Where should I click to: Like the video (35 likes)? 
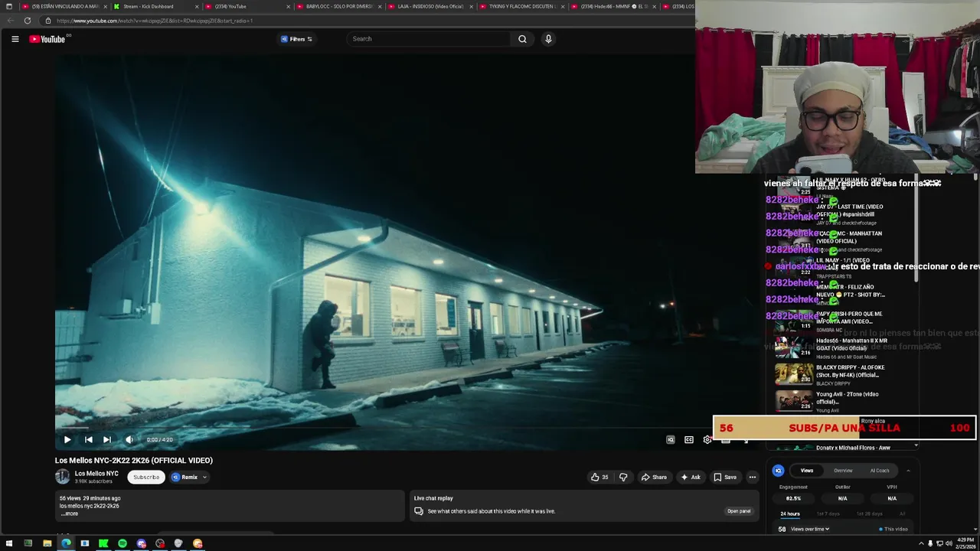[x=599, y=477]
